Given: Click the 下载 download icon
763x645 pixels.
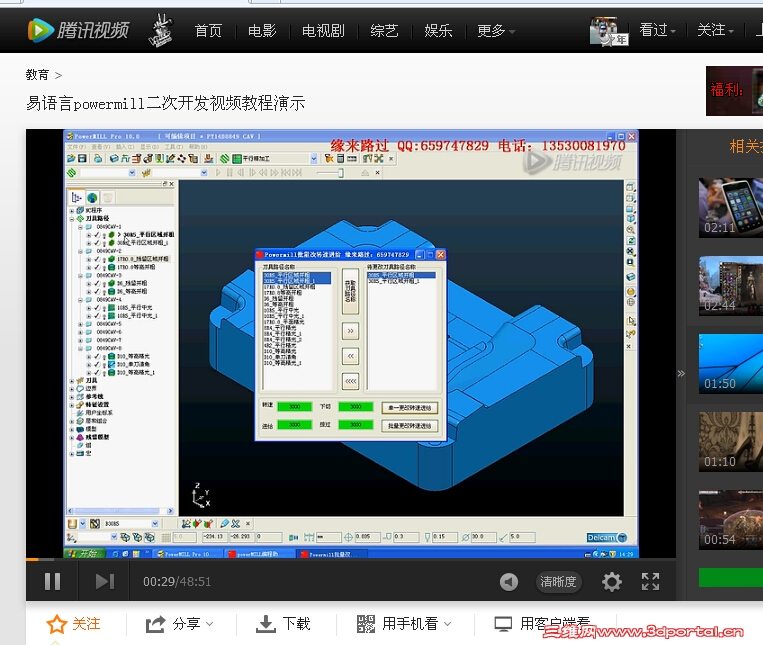Looking at the screenshot, I should 266,624.
